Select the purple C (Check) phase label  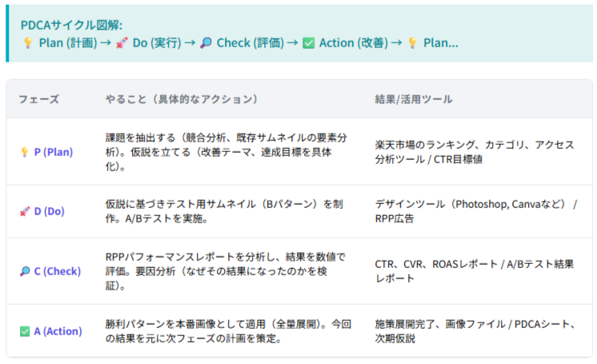coord(57,271)
